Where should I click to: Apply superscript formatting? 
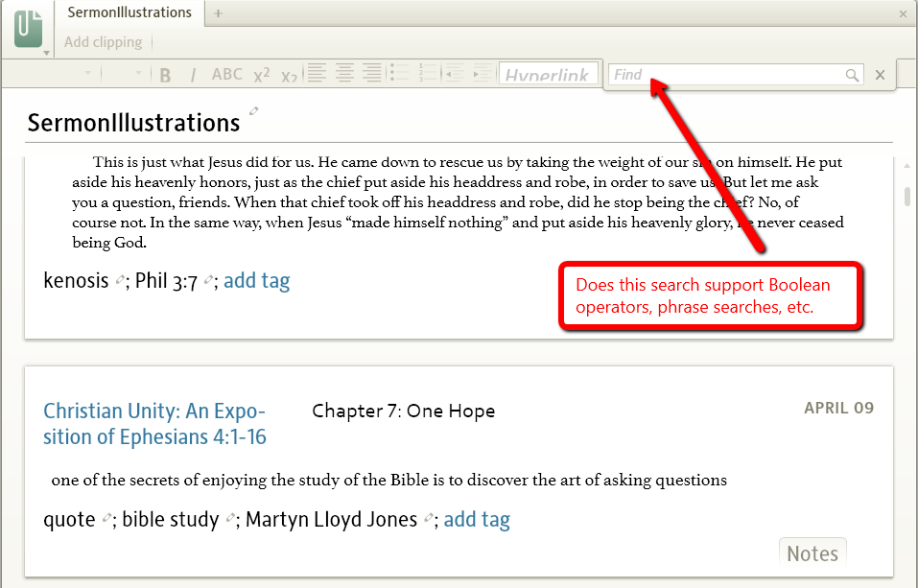(x=262, y=75)
